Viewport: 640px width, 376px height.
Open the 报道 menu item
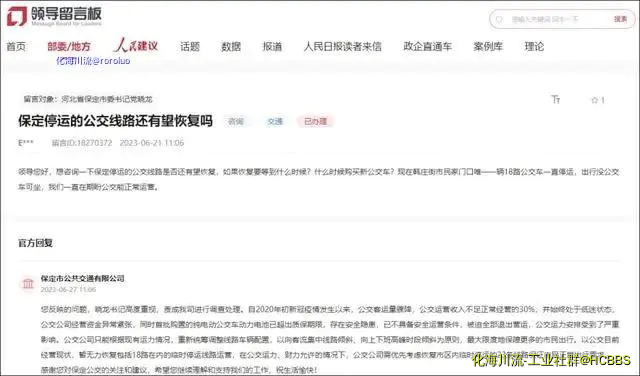click(272, 47)
